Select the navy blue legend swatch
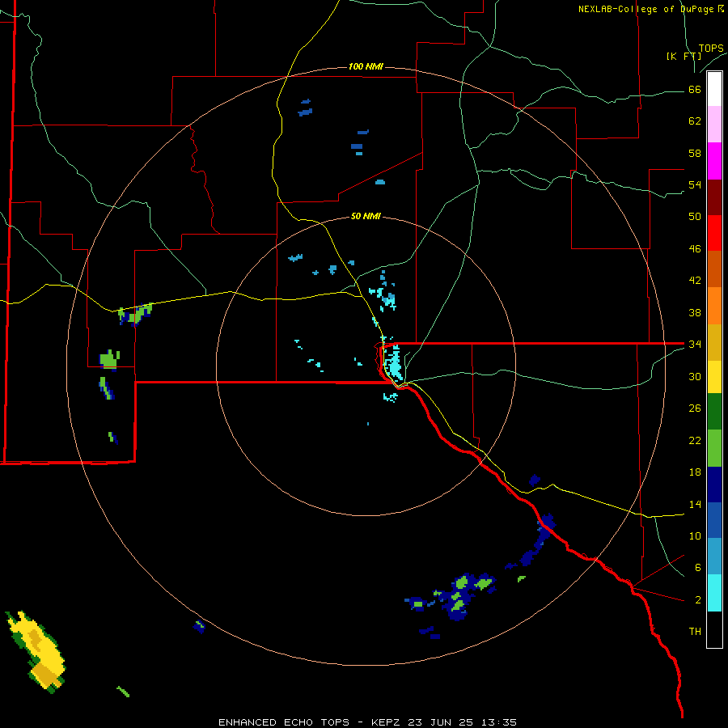This screenshot has width=728, height=728. tap(714, 485)
